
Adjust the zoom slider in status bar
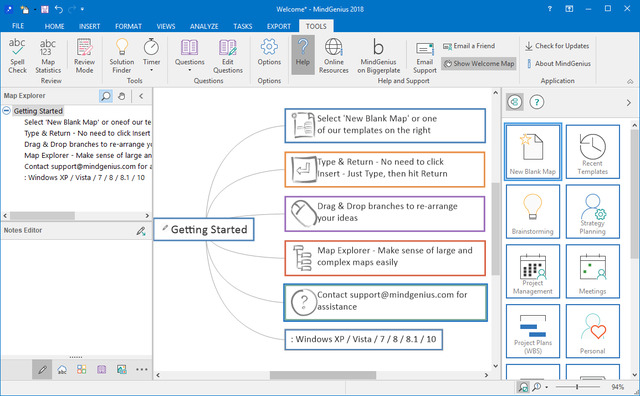coord(577,387)
